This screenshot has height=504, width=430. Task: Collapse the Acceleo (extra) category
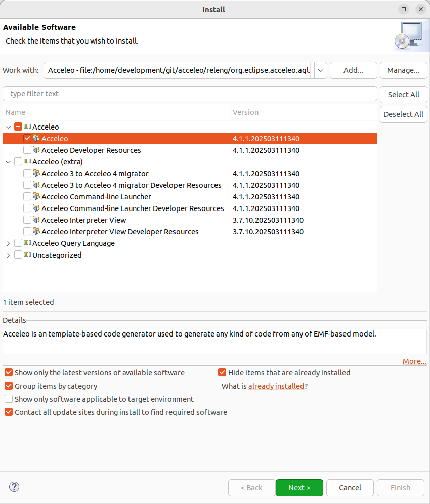click(x=8, y=162)
